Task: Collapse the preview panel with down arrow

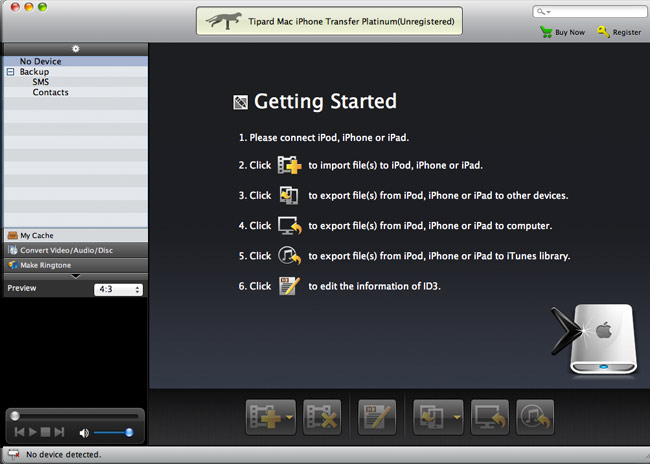Action: pyautogui.click(x=75, y=276)
